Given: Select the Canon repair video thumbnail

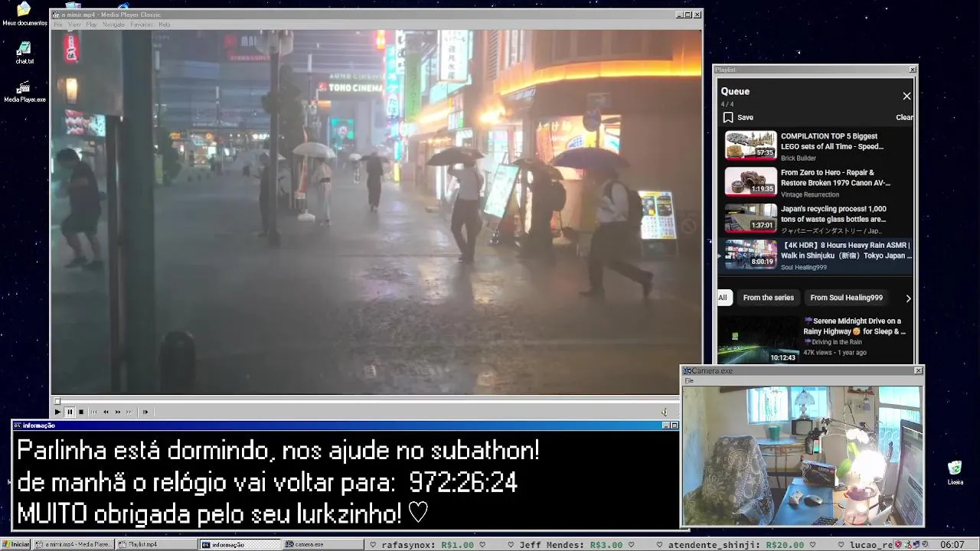Looking at the screenshot, I should pyautogui.click(x=751, y=181).
